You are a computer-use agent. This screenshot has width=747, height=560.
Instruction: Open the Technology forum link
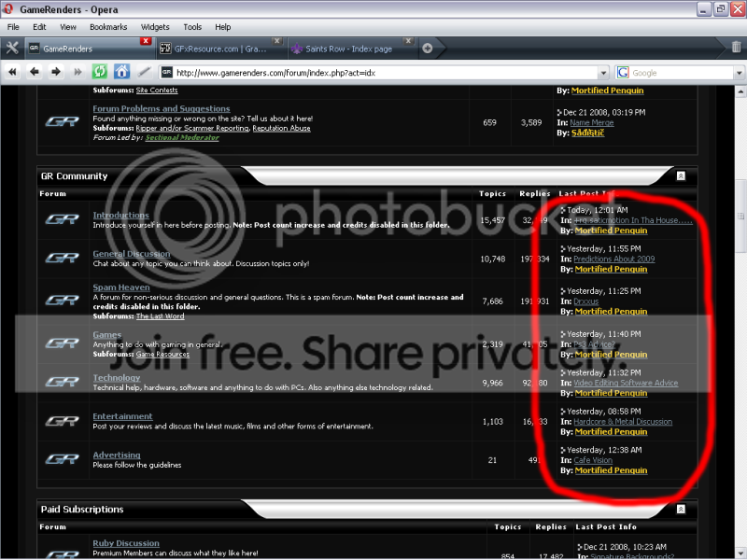point(117,378)
